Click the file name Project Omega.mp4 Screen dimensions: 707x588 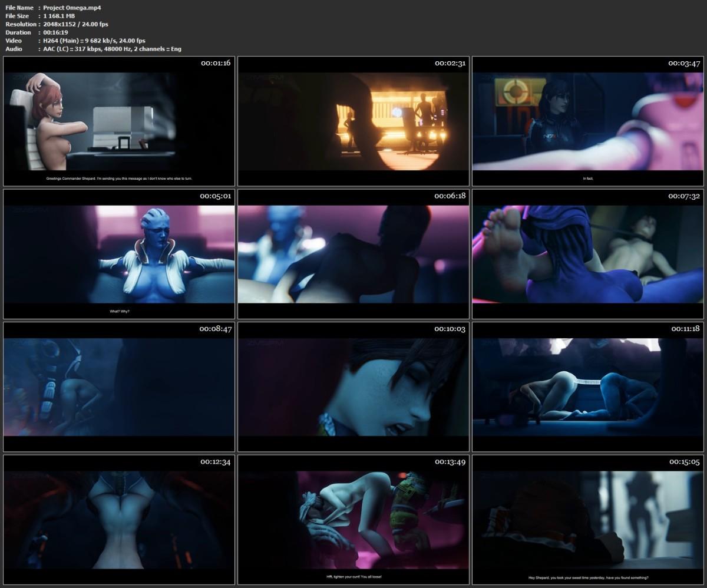point(72,7)
